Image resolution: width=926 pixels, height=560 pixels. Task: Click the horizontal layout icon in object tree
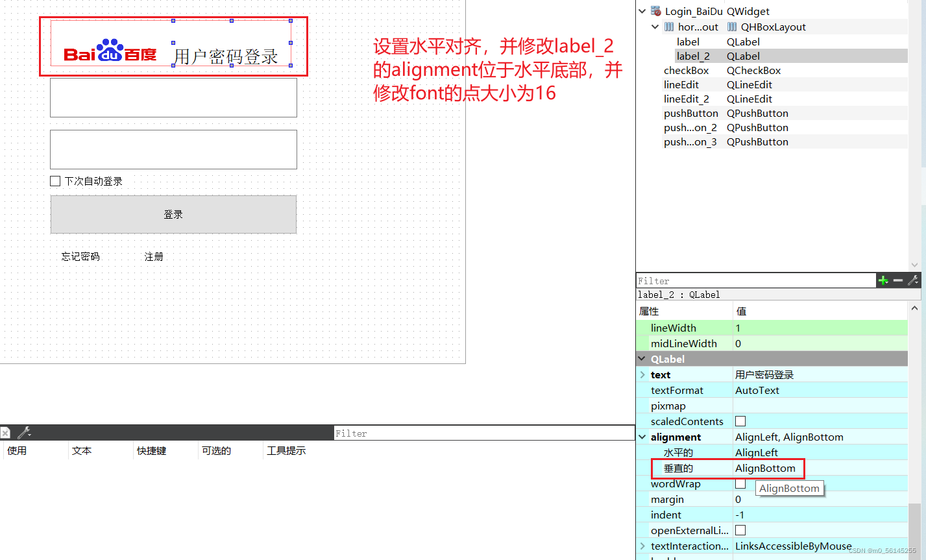pos(669,27)
